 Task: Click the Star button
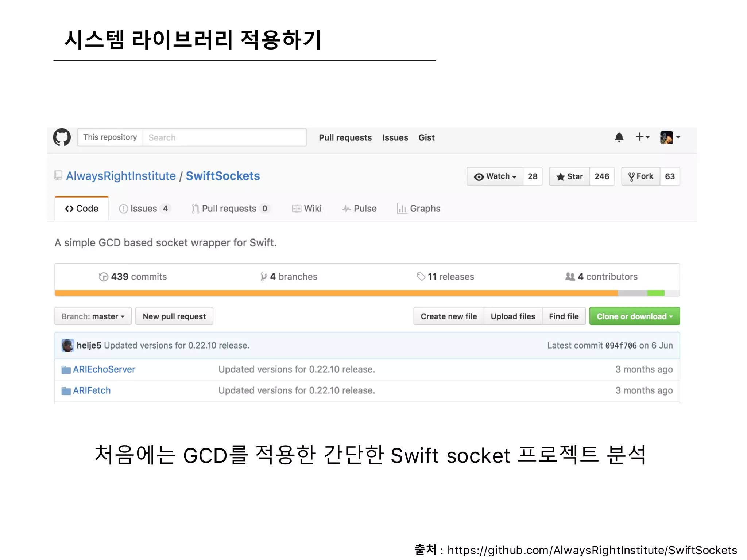[569, 176]
